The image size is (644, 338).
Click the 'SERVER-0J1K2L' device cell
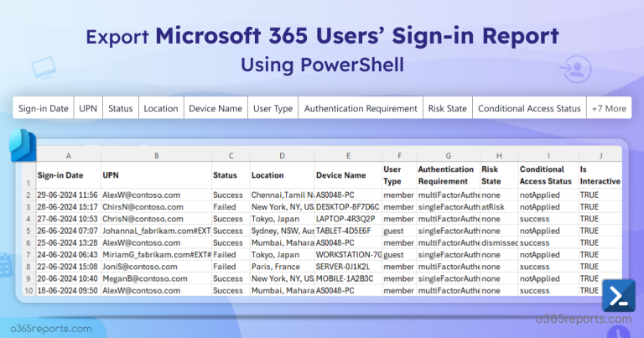click(348, 267)
